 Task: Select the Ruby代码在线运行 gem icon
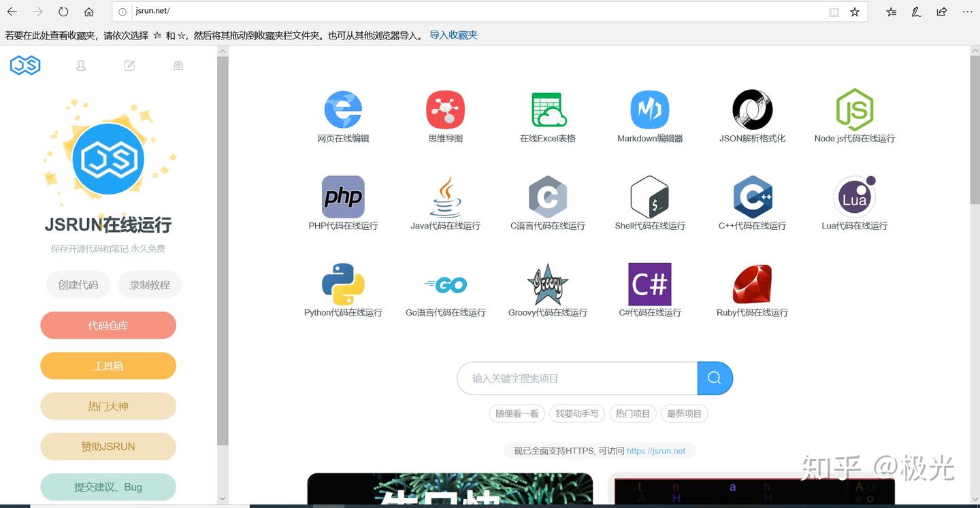coord(752,284)
